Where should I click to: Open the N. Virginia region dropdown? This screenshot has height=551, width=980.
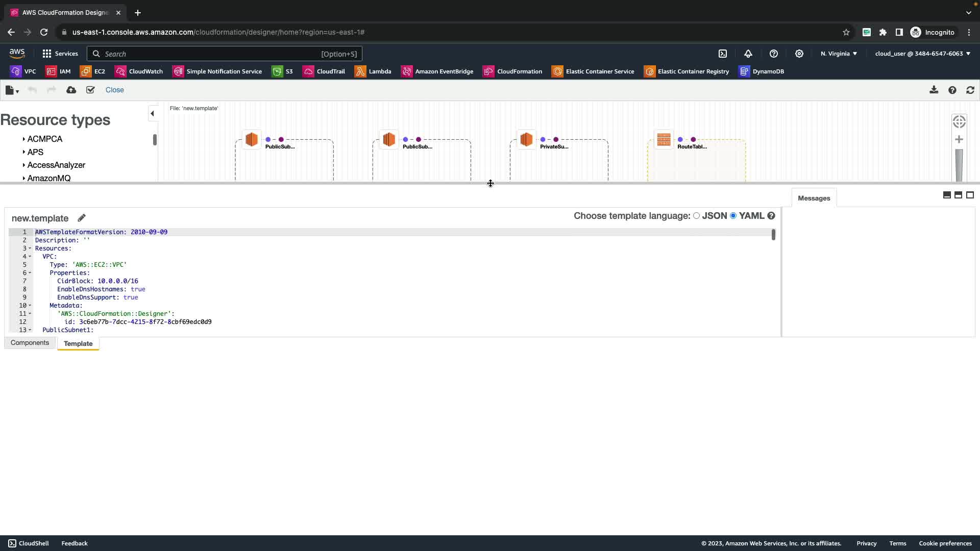tap(839, 54)
